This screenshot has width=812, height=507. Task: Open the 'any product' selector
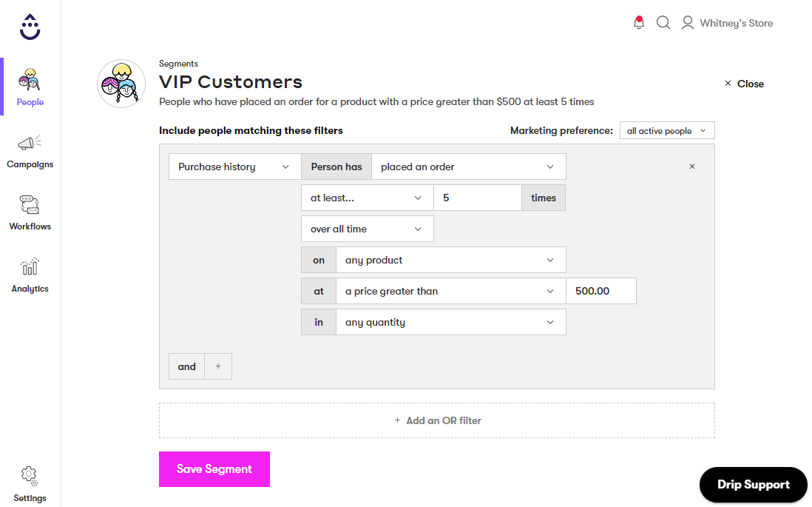coord(451,260)
